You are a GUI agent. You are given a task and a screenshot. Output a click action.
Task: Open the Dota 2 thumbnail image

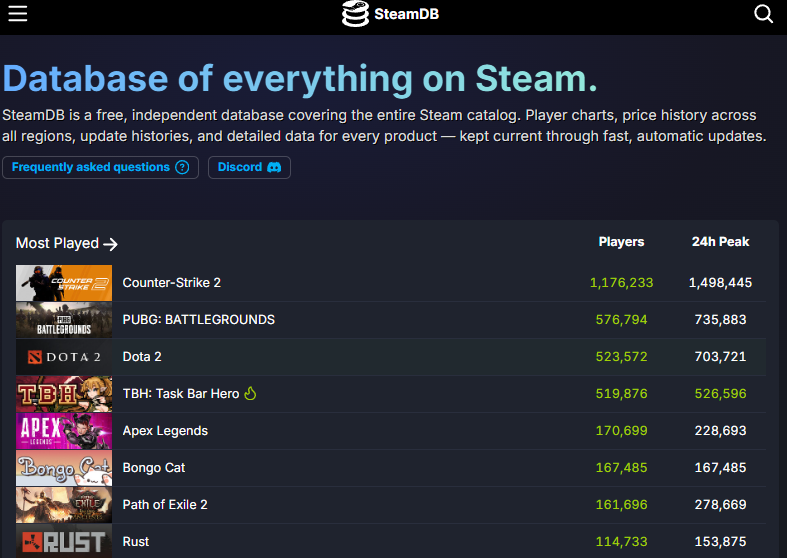click(x=64, y=357)
